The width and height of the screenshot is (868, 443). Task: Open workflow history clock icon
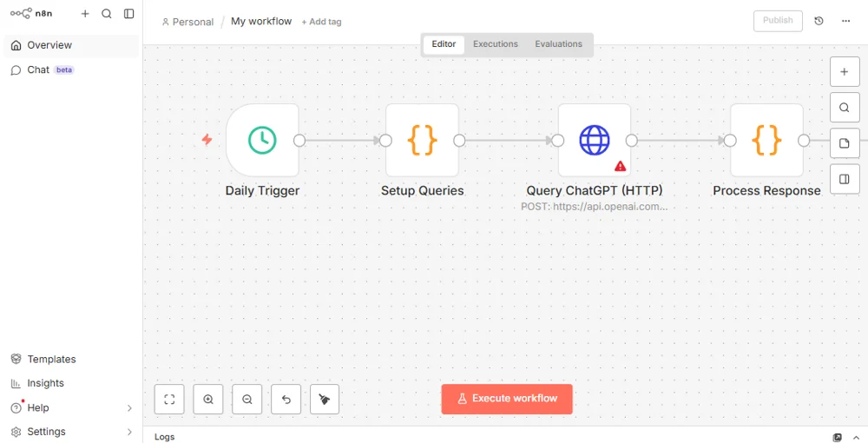click(x=819, y=21)
